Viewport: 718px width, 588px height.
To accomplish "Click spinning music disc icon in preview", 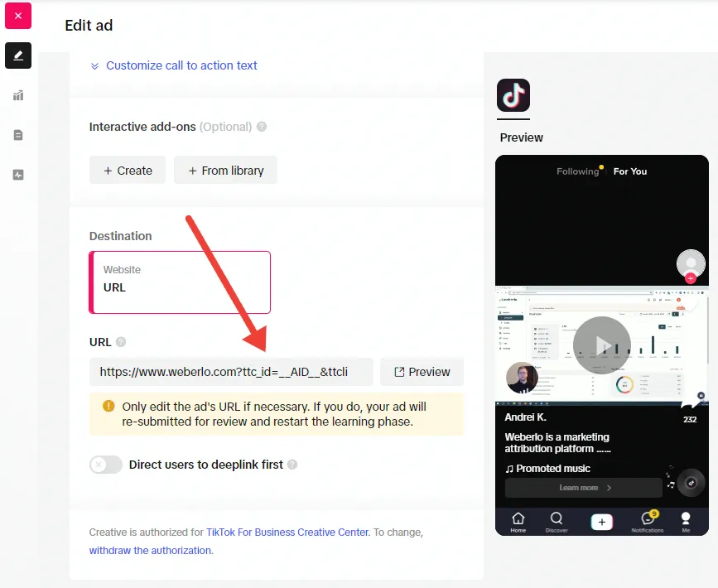I will [691, 483].
